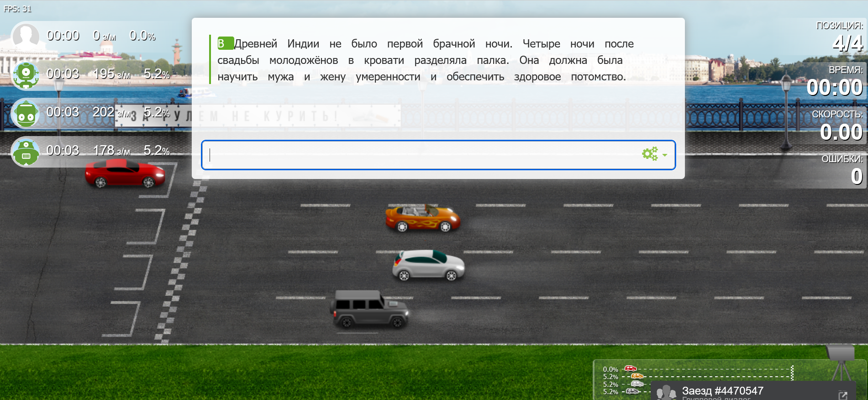Select the red sports car
The image size is (868, 400).
coord(125,174)
